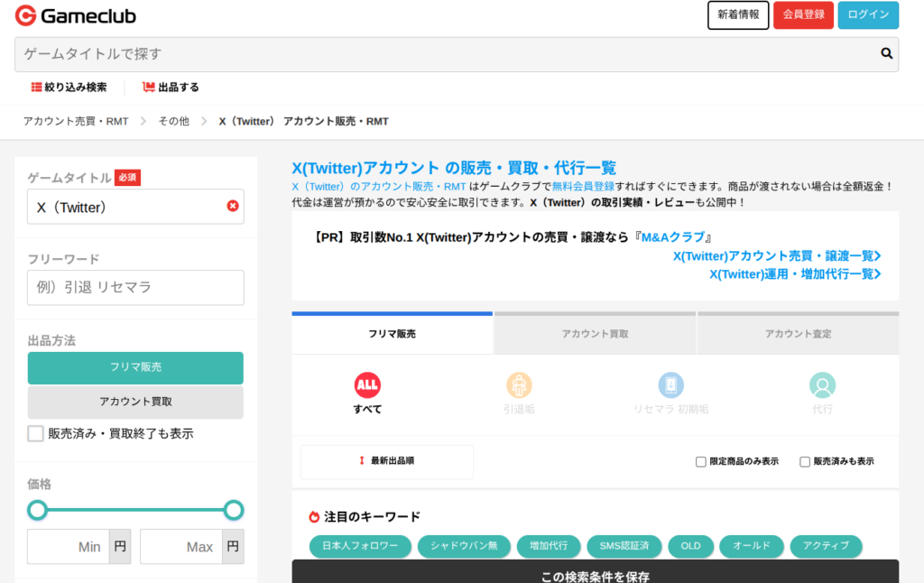Click the search magnifier icon
This screenshot has width=924, height=583.
click(x=886, y=54)
